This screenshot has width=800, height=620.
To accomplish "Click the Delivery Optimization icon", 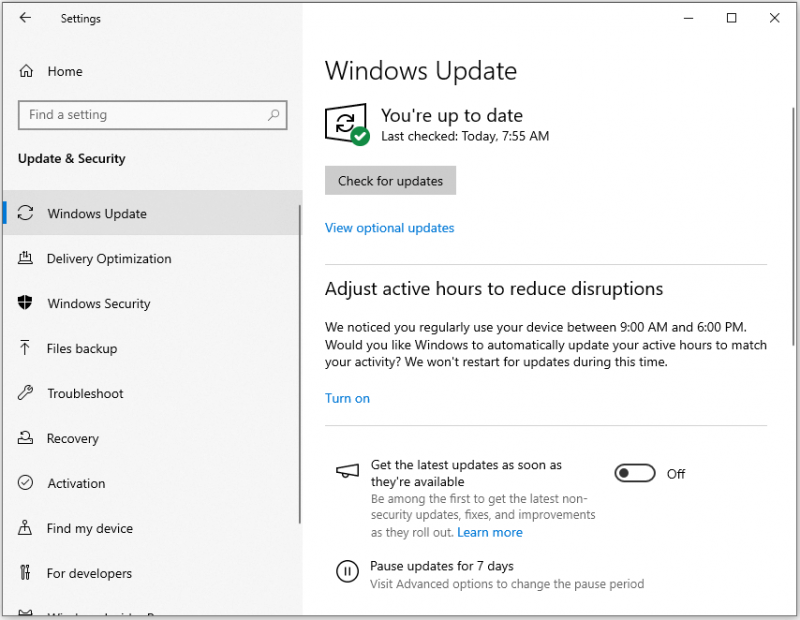I will (x=26, y=258).
